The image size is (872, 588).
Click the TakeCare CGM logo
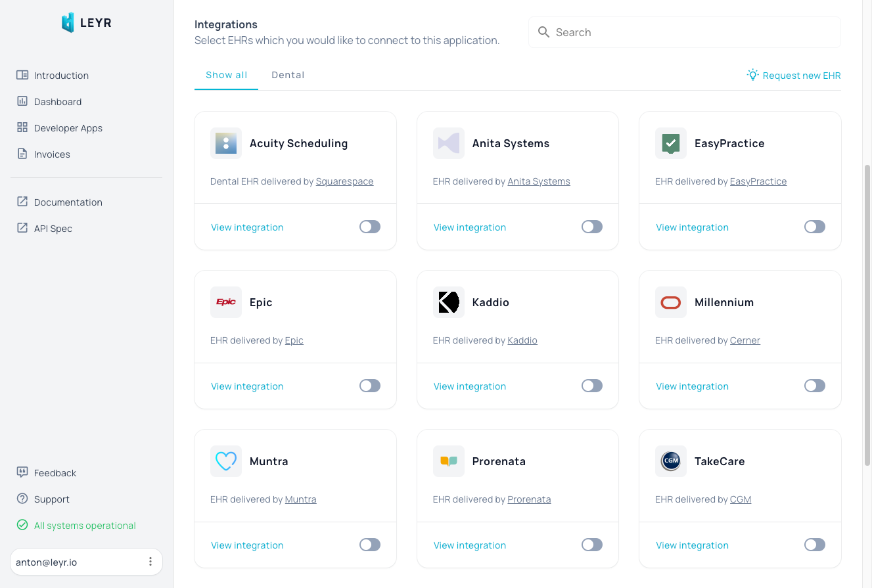(x=671, y=461)
